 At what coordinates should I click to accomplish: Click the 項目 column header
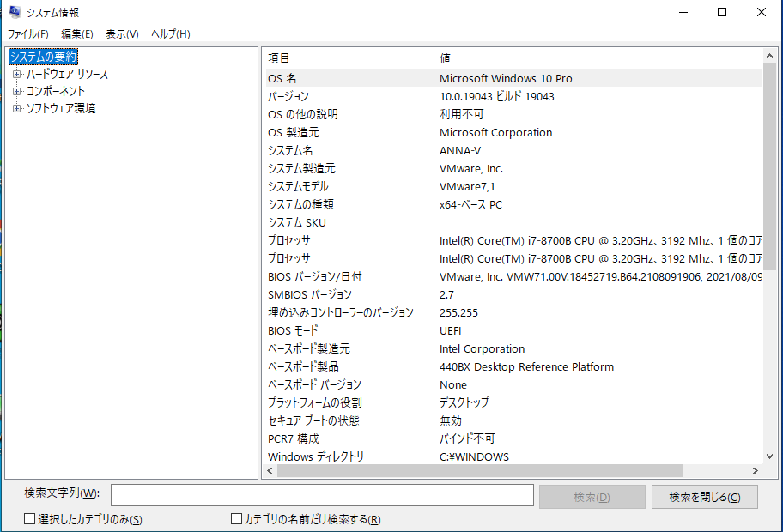[x=349, y=58]
